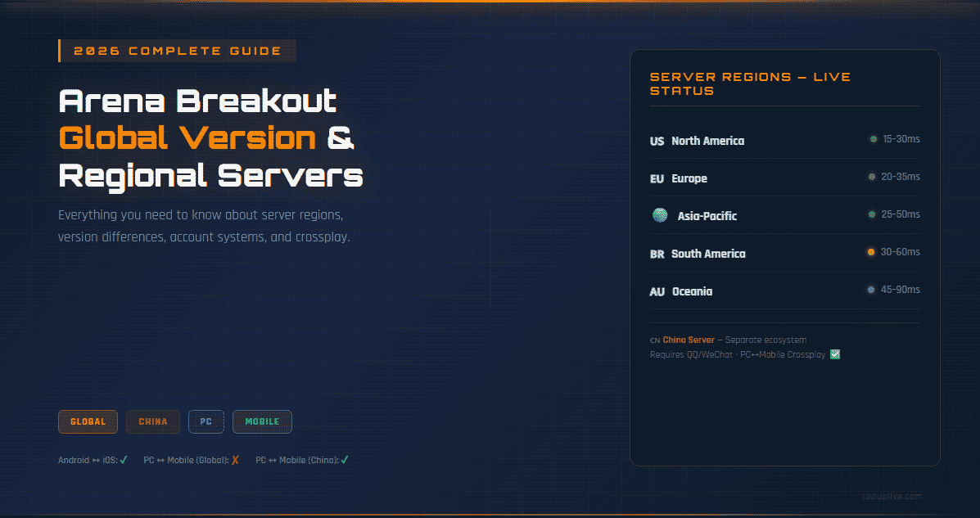The image size is (980, 518).
Task: Click the MOBILE tag button
Action: coord(262,421)
